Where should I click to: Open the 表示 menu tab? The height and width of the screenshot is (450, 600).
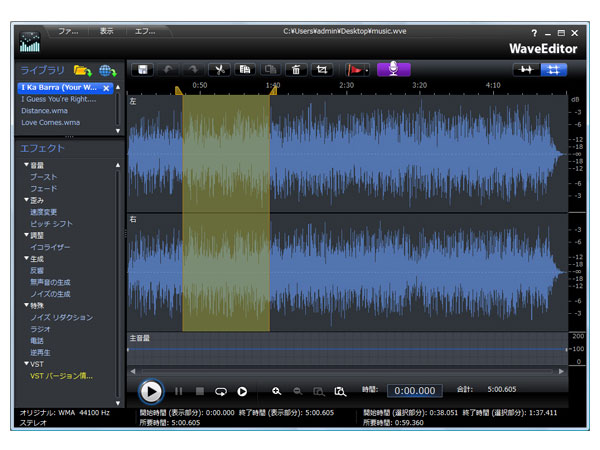[x=107, y=31]
